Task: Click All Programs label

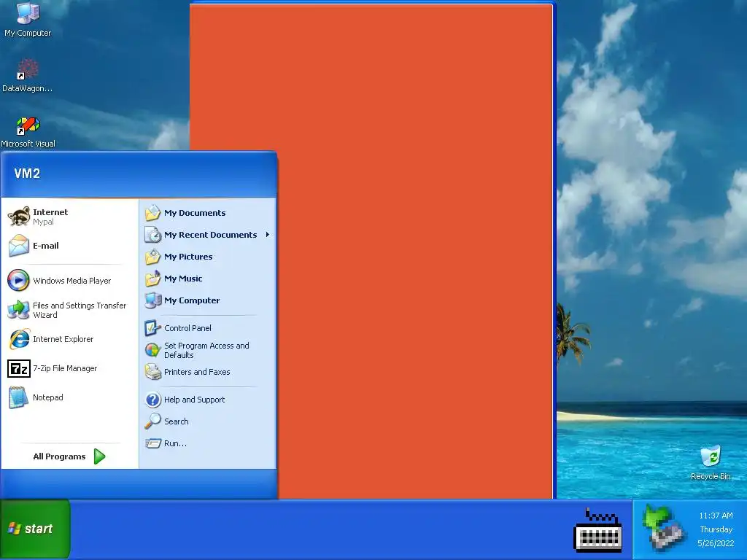Action: (59, 456)
